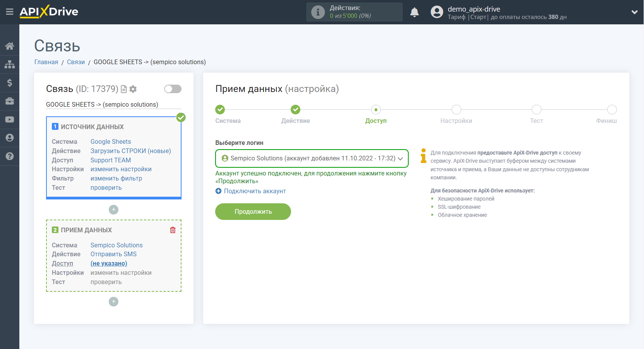Open the hamburger menu
This screenshot has height=349, width=644.
click(x=10, y=12)
